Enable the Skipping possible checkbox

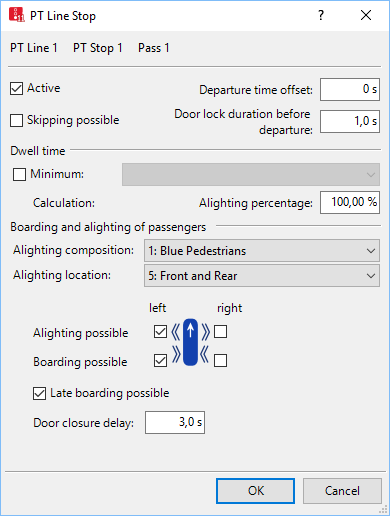tap(16, 120)
